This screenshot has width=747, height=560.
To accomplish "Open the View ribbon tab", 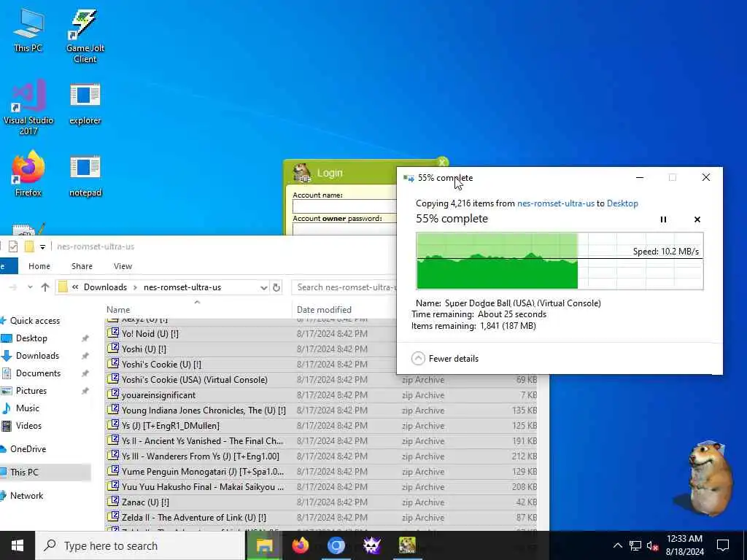I will (x=123, y=266).
